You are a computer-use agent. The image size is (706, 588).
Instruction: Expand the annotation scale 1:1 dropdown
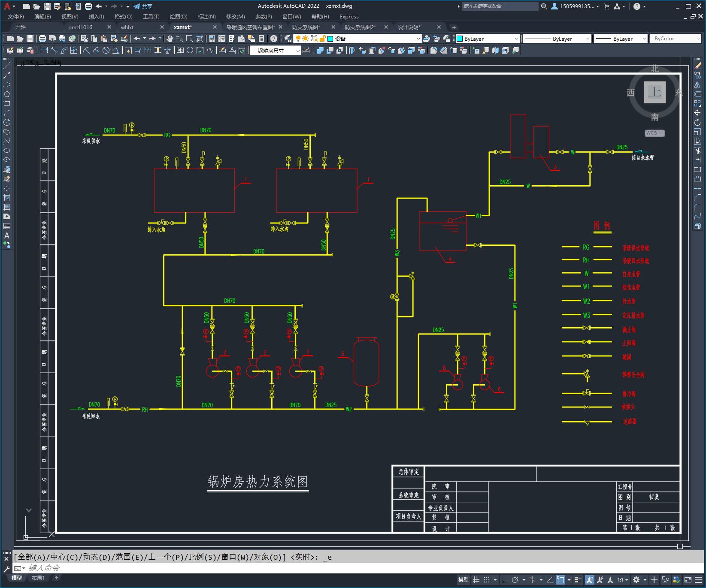tap(623, 580)
